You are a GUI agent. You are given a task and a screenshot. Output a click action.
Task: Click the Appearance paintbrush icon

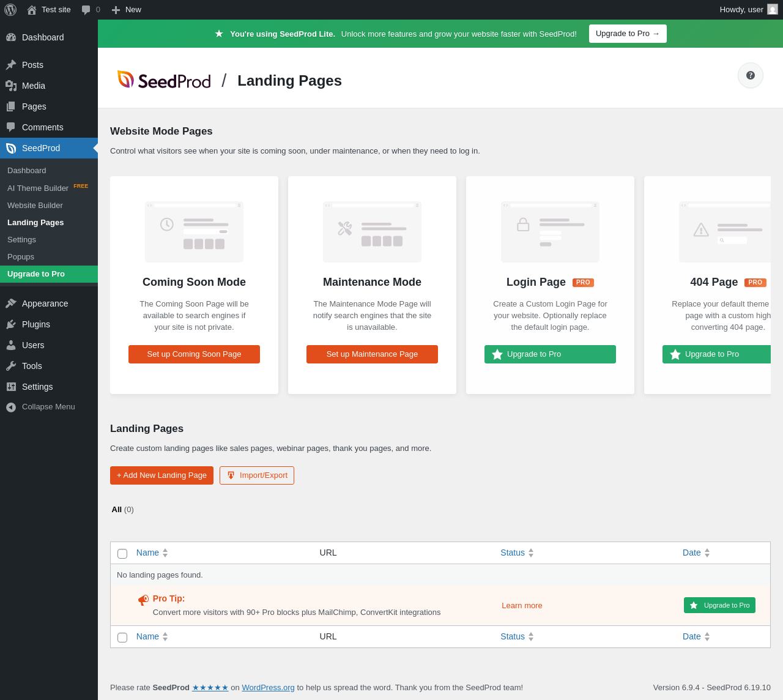(x=11, y=303)
